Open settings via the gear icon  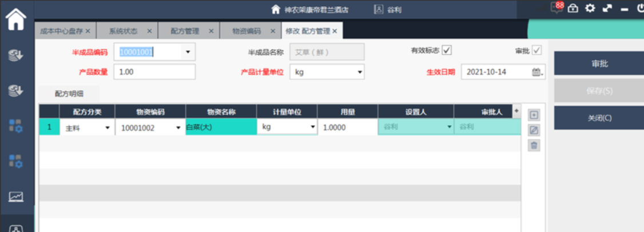tap(590, 9)
